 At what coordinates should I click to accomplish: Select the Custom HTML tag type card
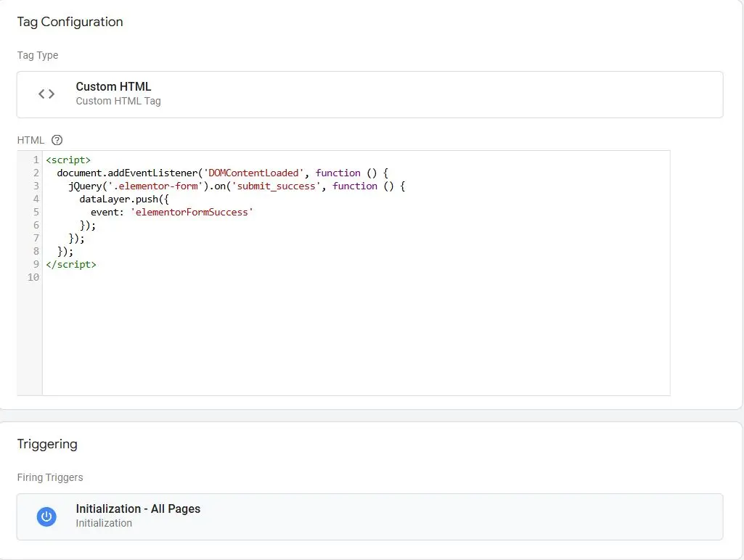pyautogui.click(x=369, y=94)
